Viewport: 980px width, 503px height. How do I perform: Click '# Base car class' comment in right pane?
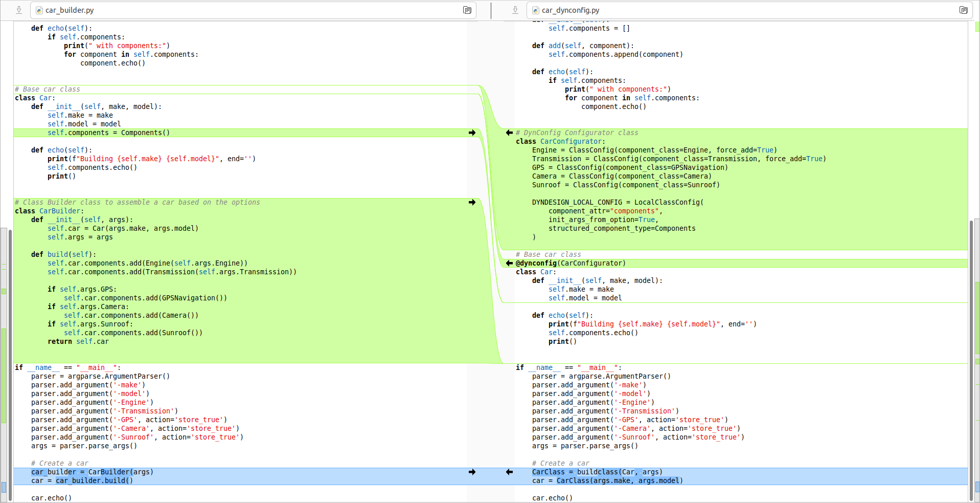pyautogui.click(x=548, y=254)
